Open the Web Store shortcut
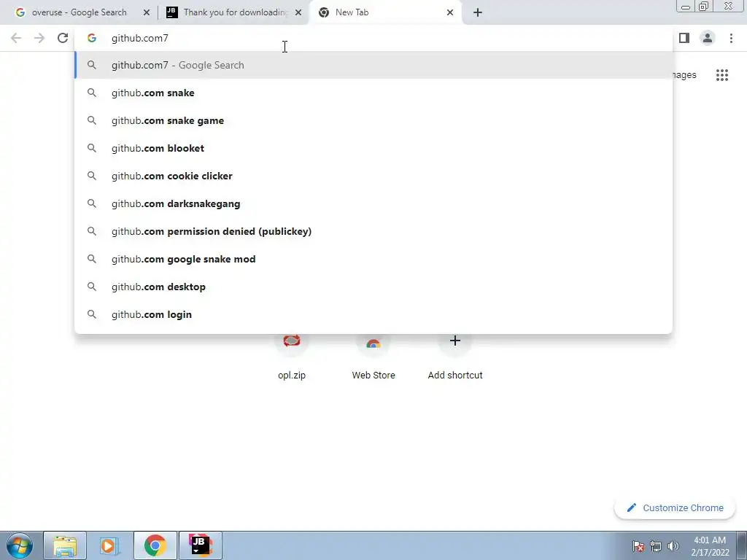Image resolution: width=747 pixels, height=560 pixels. (x=373, y=355)
